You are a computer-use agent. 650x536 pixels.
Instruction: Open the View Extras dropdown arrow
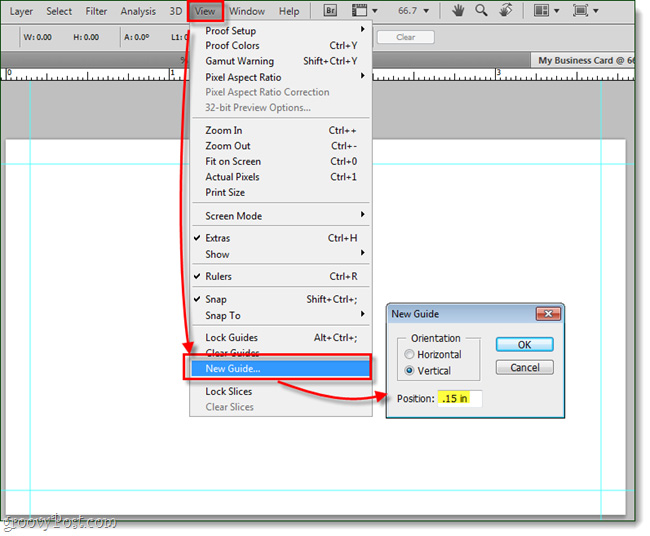tap(374, 11)
